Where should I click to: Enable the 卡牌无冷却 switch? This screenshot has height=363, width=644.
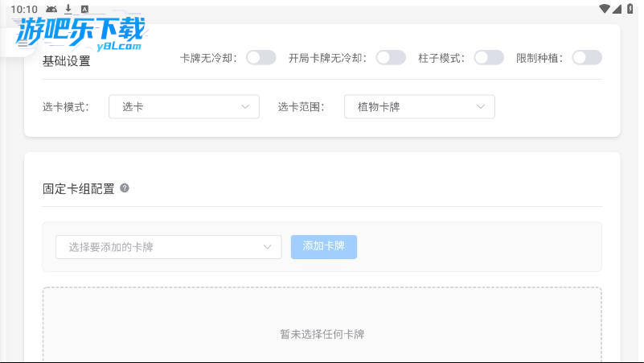point(260,58)
